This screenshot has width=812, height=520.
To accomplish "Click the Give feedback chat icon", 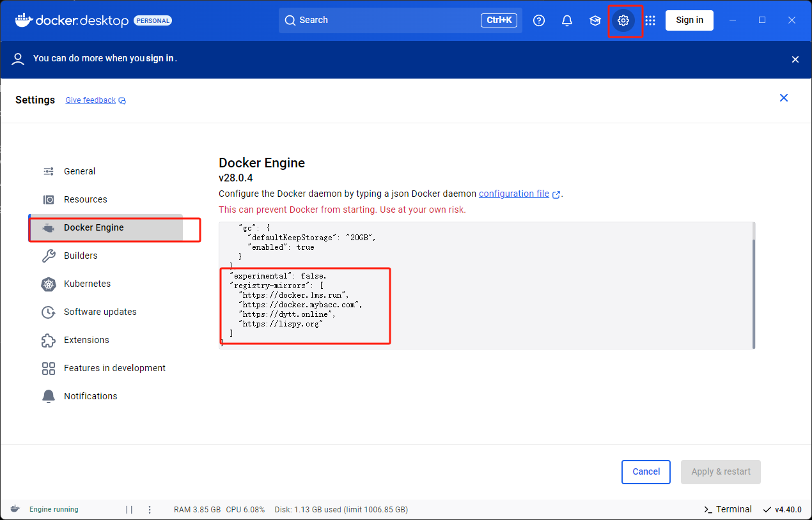I will pos(122,101).
